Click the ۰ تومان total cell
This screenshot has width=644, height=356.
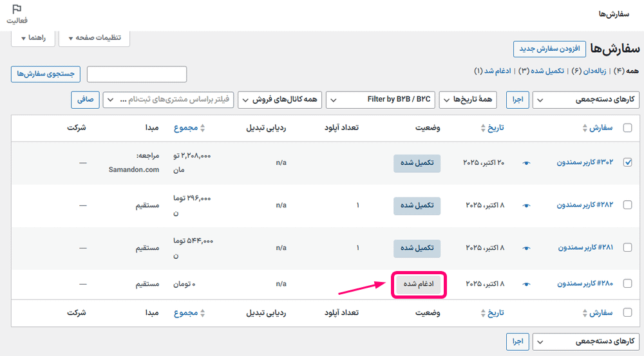184,284
